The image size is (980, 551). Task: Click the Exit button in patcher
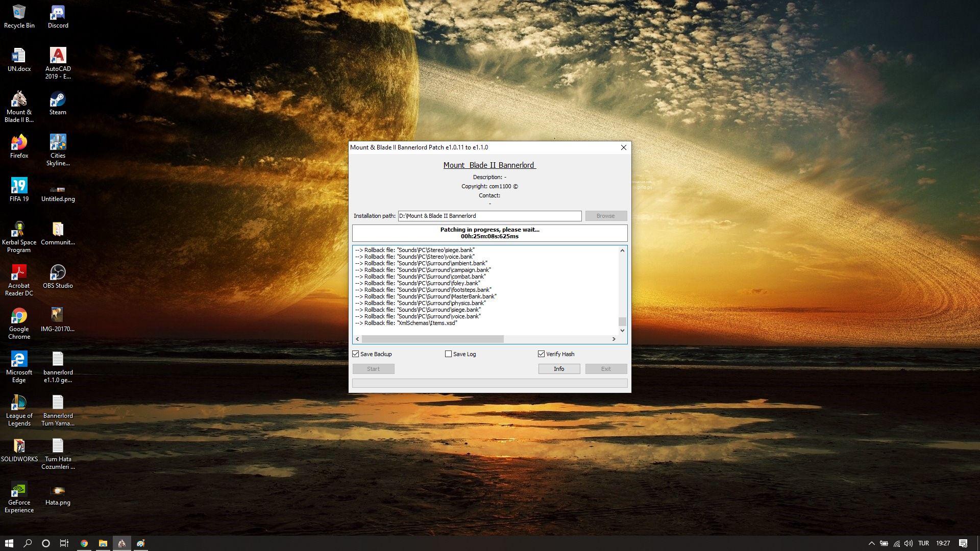[x=606, y=369]
